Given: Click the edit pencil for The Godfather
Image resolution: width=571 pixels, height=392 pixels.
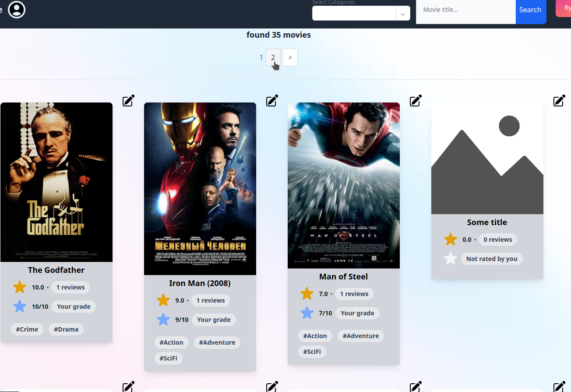Looking at the screenshot, I should coord(128,100).
